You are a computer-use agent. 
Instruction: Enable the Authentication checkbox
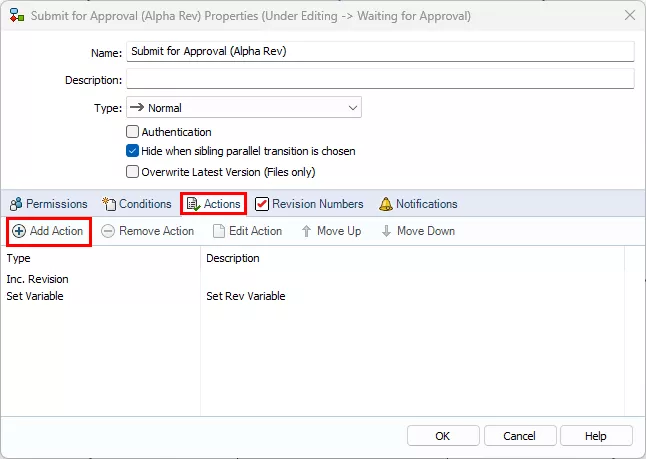click(132, 132)
